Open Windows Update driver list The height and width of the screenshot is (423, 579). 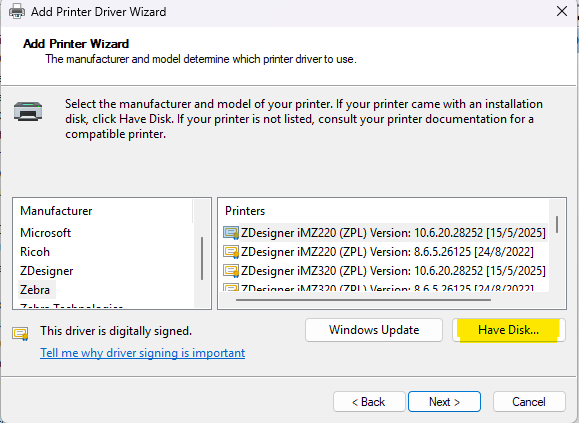[374, 330]
